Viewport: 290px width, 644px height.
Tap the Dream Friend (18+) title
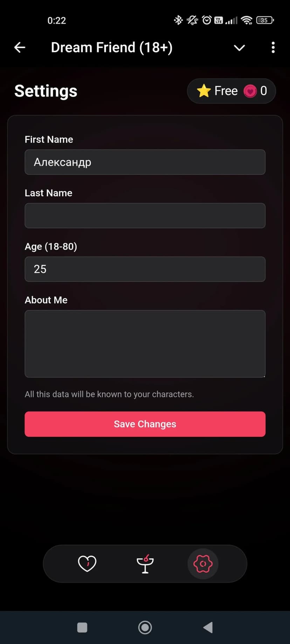(x=112, y=48)
